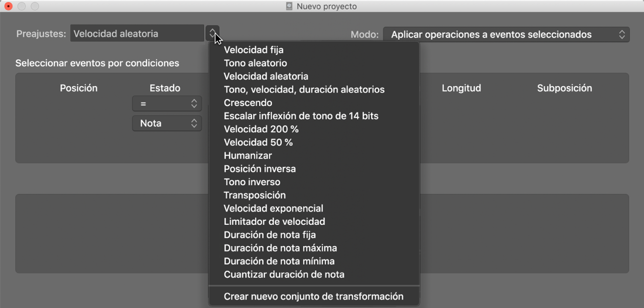Click the document icon in title bar
Screen dimensions: 644x308
[x=290, y=6]
